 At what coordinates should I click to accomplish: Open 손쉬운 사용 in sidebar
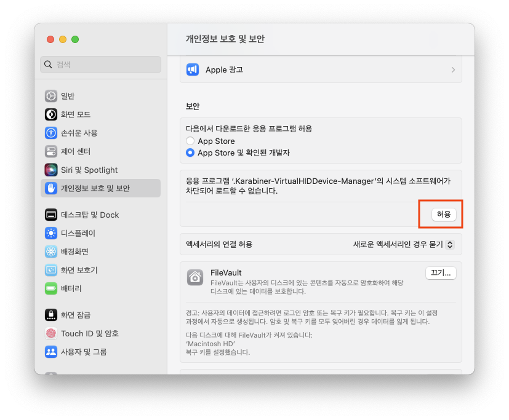[101, 133]
